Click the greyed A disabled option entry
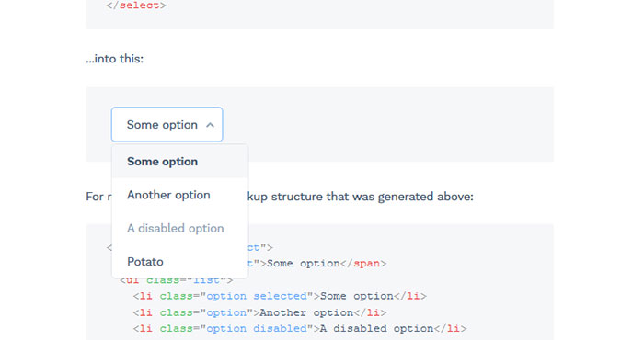This screenshot has height=340, width=644. pos(180,228)
